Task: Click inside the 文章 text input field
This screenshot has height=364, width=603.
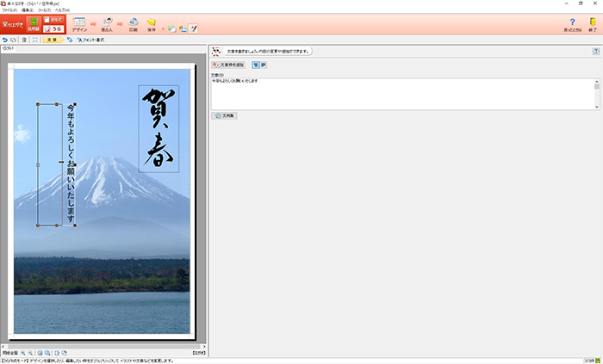Action: coord(401,93)
